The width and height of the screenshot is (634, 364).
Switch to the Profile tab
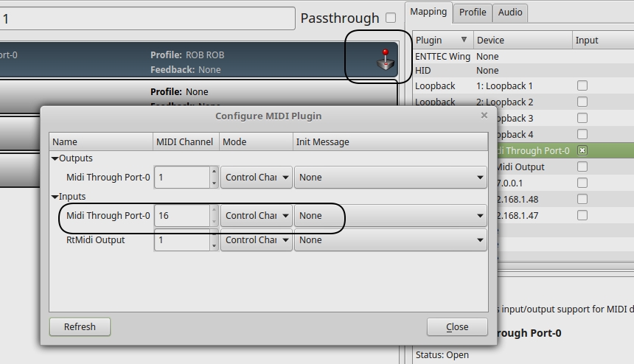click(x=473, y=12)
